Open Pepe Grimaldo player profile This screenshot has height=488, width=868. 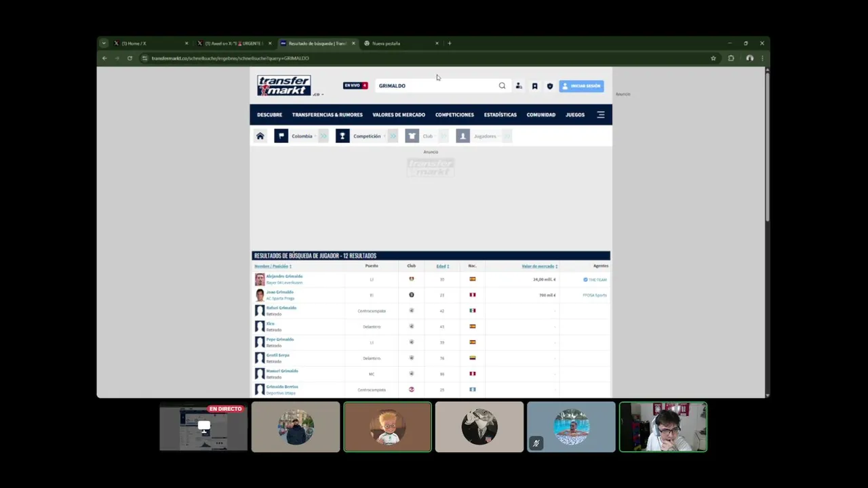(x=279, y=339)
